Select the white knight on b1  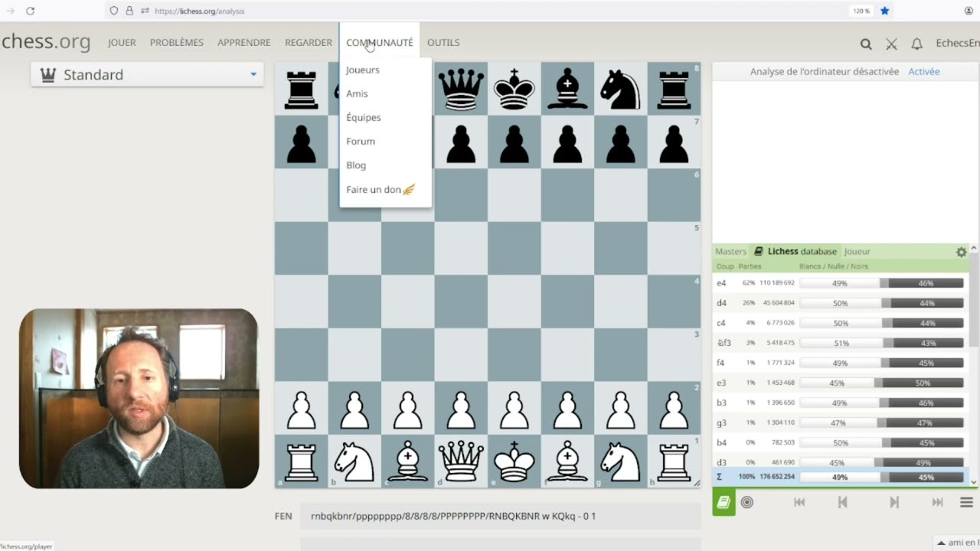click(354, 461)
